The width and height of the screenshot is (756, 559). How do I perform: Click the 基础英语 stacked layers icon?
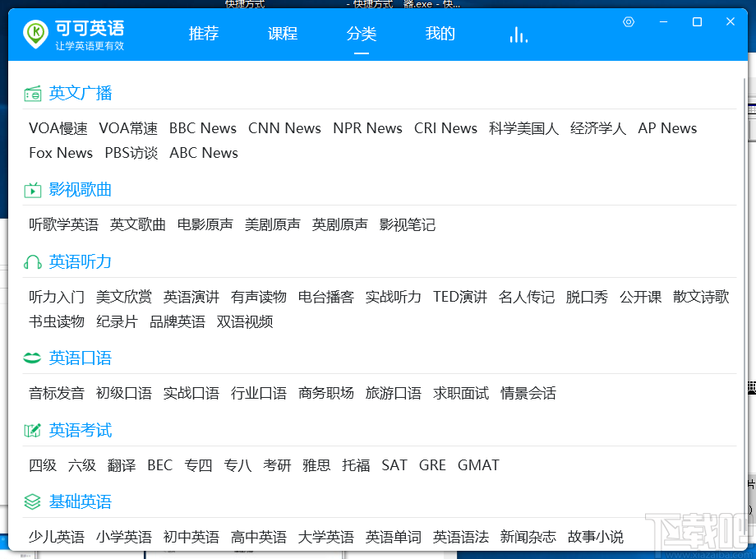coord(33,501)
